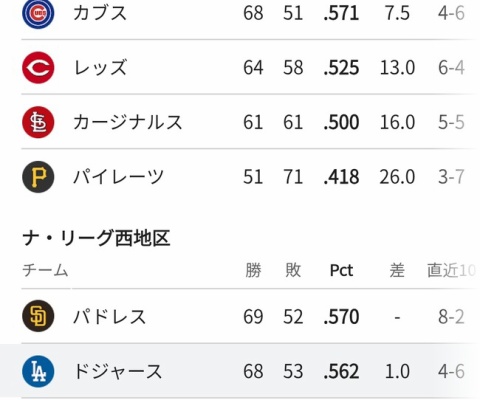The image size is (480, 400).
Task: Open the ドジャース team link
Action: [x=118, y=371]
